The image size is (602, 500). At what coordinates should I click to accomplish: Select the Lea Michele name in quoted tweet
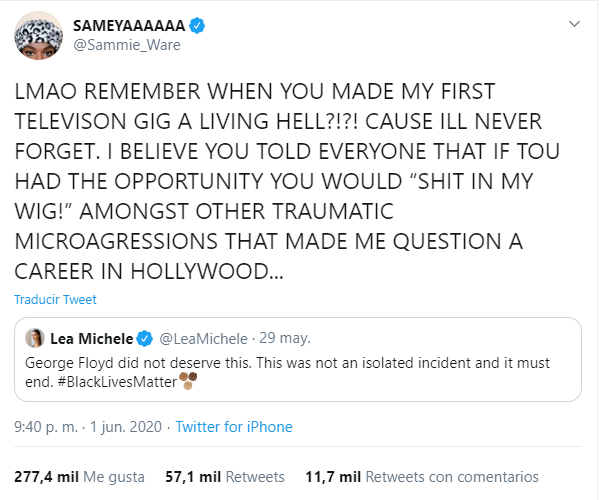tap(91, 337)
